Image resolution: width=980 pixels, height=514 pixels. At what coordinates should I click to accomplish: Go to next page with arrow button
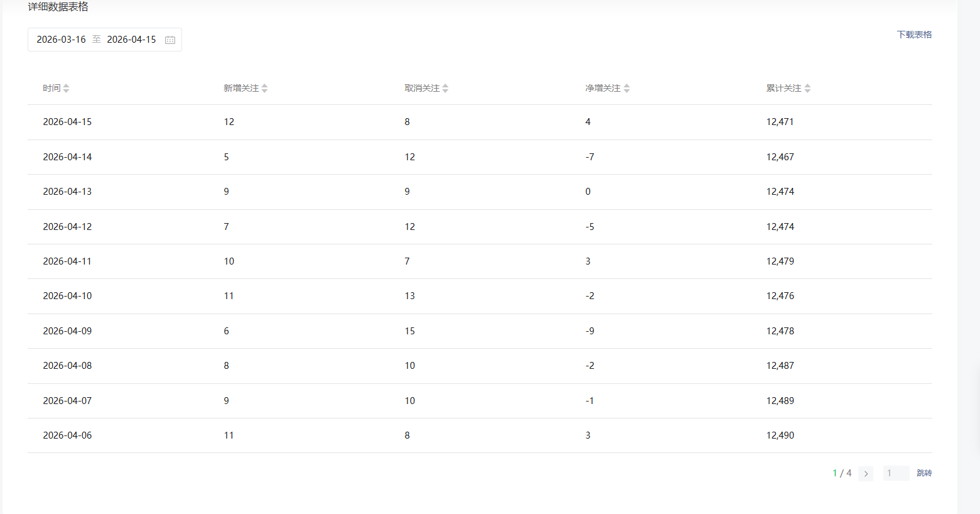[866, 474]
